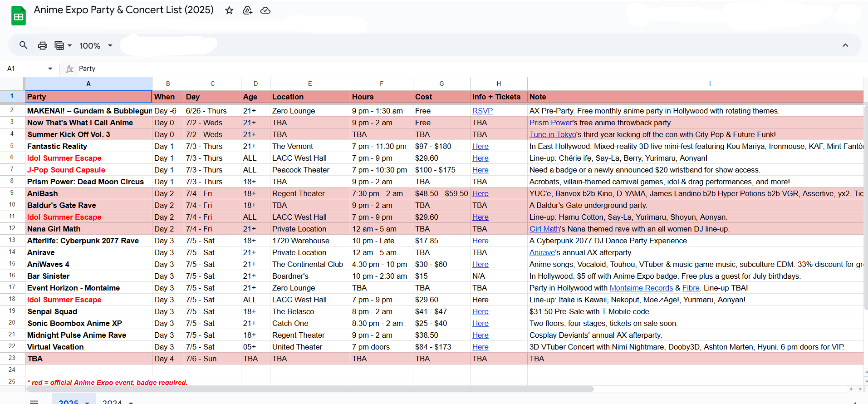Click the Montaime Records link
The height and width of the screenshot is (404, 868).
tap(641, 288)
